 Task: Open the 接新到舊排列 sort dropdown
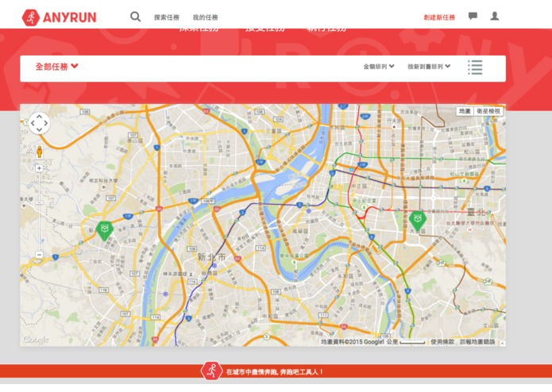429,67
